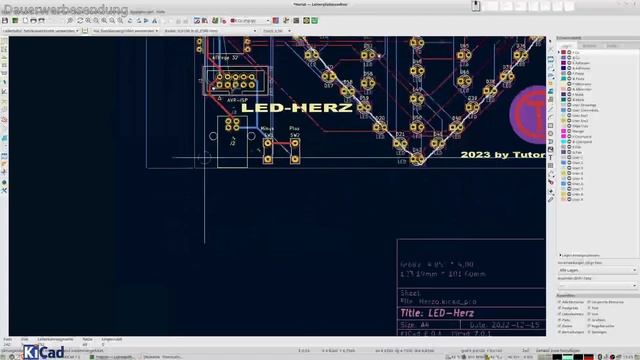The width and height of the screenshot is (640, 360).
Task: Click the Print icon in top toolbar
Action: (x=33, y=20)
